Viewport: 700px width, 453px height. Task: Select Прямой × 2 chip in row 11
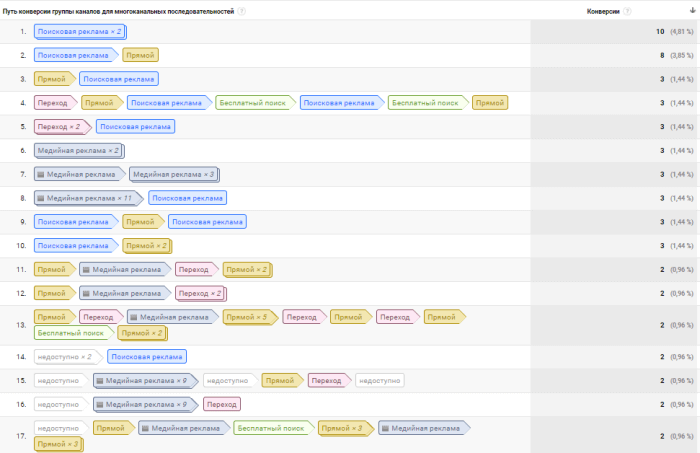click(x=248, y=270)
